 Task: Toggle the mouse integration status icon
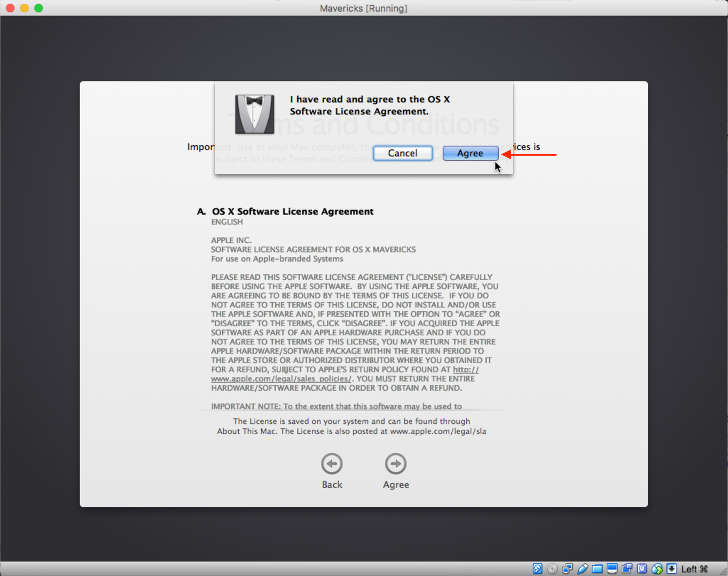(657, 569)
